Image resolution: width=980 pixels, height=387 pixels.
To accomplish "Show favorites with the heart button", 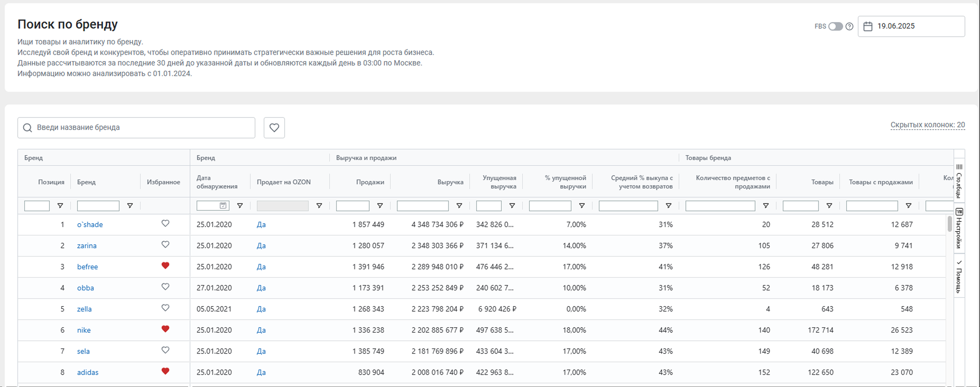I will pos(274,128).
